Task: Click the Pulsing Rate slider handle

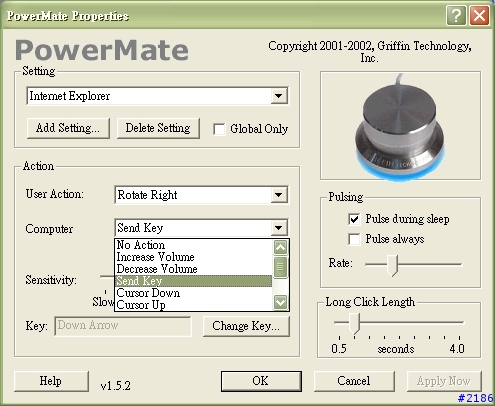Action: click(393, 265)
